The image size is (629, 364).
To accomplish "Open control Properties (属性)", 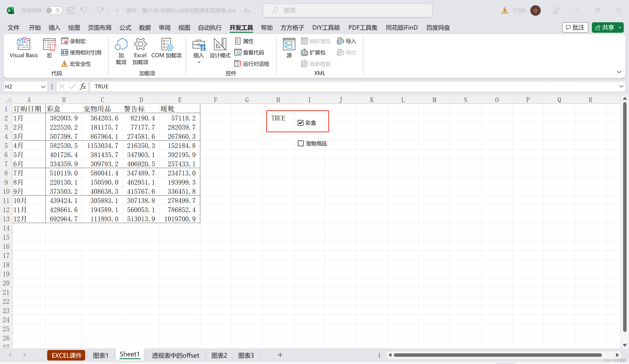I will click(244, 41).
